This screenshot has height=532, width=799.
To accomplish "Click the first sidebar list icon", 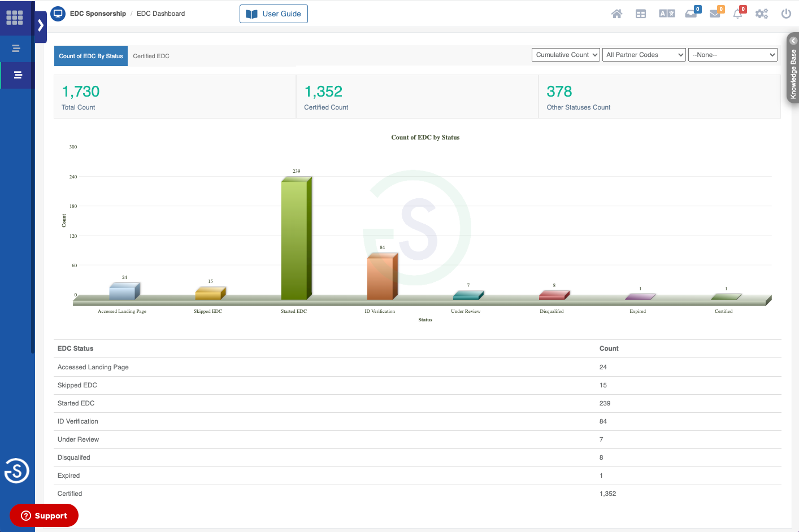I will (16, 49).
